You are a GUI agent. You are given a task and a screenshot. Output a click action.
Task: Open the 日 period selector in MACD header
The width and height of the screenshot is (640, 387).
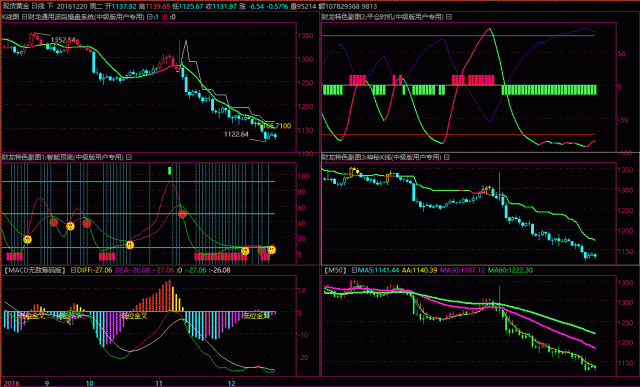(x=73, y=270)
